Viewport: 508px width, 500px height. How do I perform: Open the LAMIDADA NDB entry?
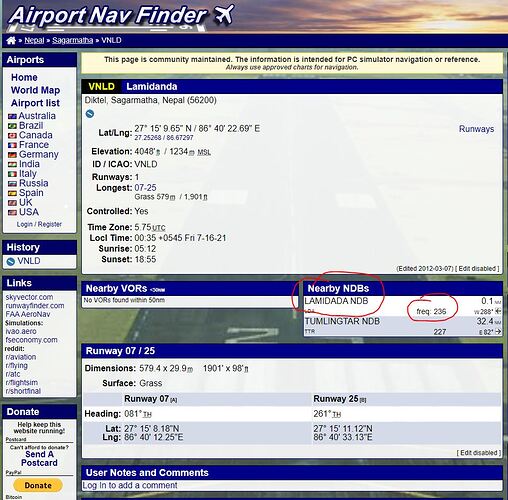point(336,301)
